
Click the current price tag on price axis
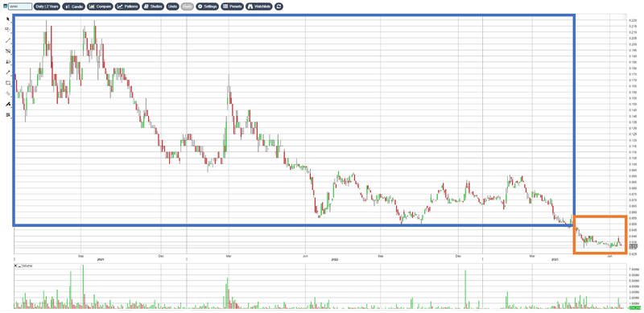[634, 245]
